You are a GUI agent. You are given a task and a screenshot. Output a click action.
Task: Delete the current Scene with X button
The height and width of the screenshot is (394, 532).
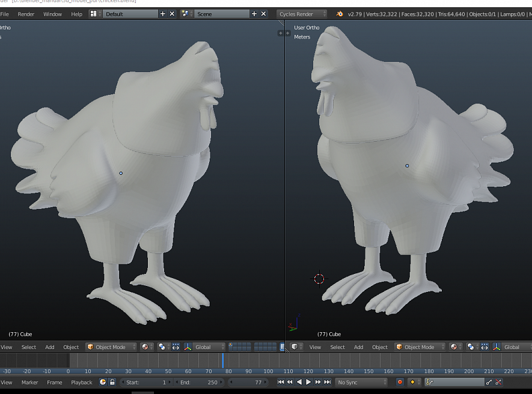263,14
